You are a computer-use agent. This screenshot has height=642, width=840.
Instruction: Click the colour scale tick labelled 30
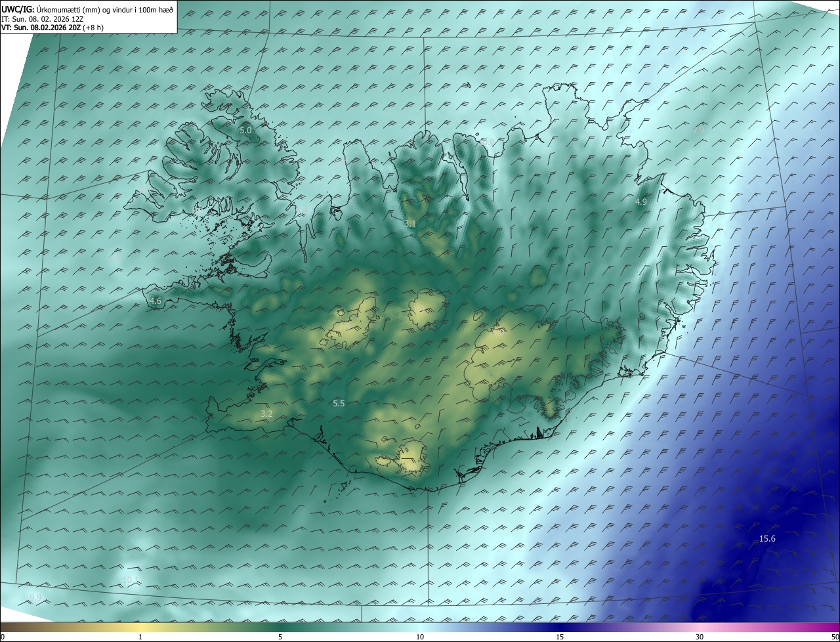[700, 637]
